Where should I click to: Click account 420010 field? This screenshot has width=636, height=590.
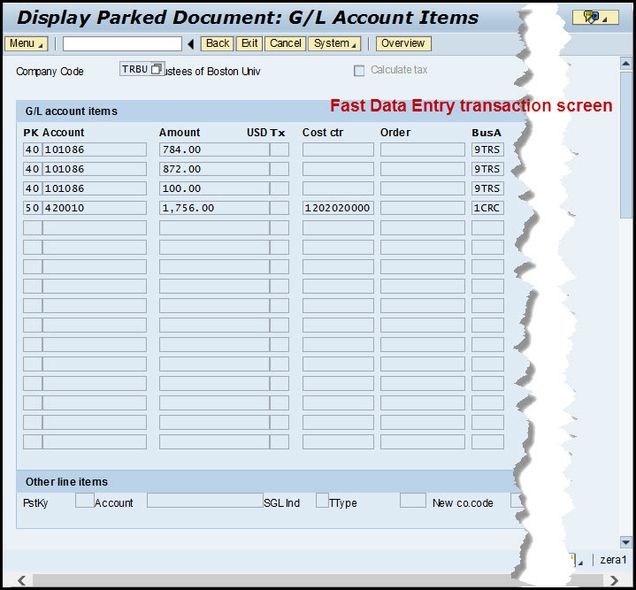[x=95, y=208]
